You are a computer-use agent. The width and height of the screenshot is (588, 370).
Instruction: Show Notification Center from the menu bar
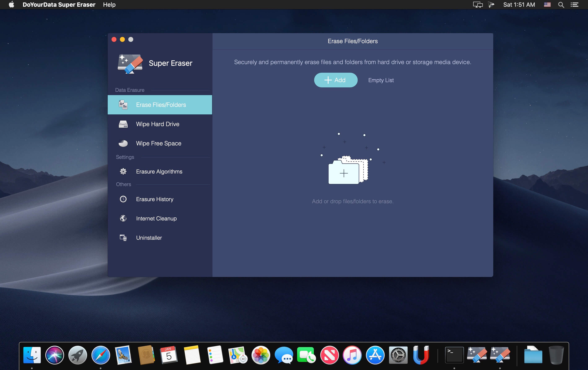(x=574, y=5)
